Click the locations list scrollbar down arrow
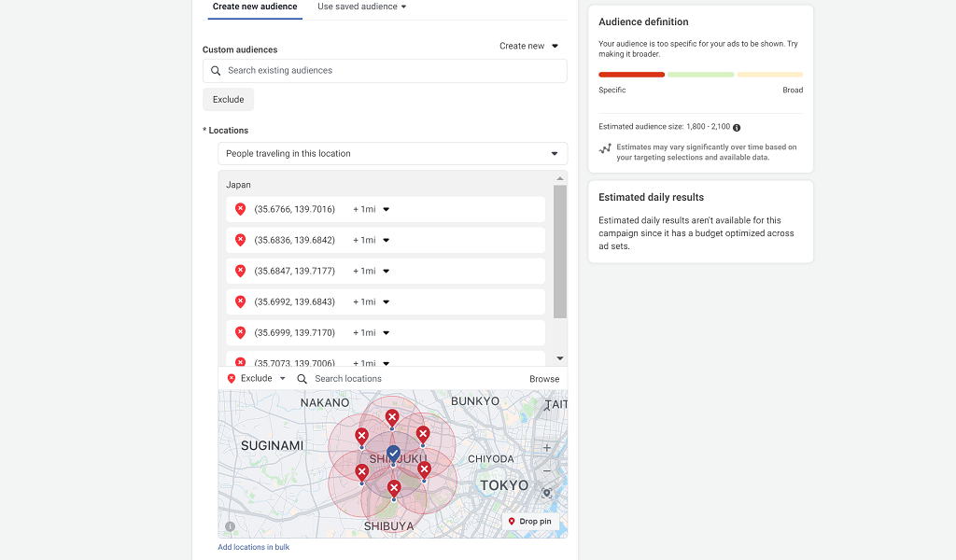 pyautogui.click(x=560, y=358)
